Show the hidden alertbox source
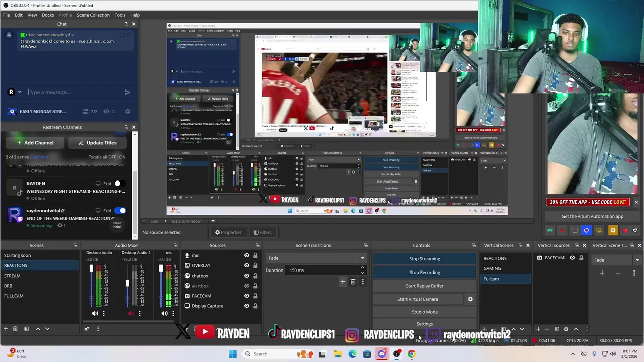This screenshot has width=644, height=362. 246,286
